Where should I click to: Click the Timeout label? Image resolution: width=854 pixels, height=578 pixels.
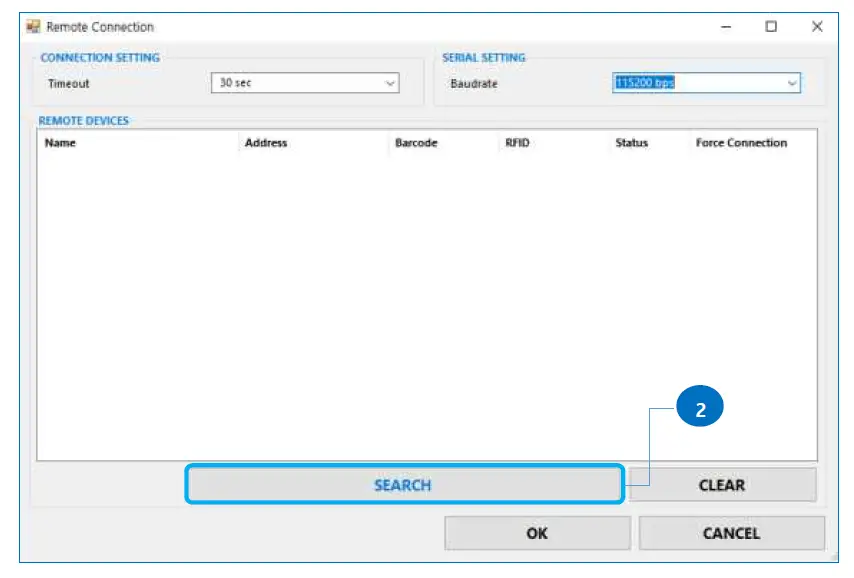(x=69, y=84)
